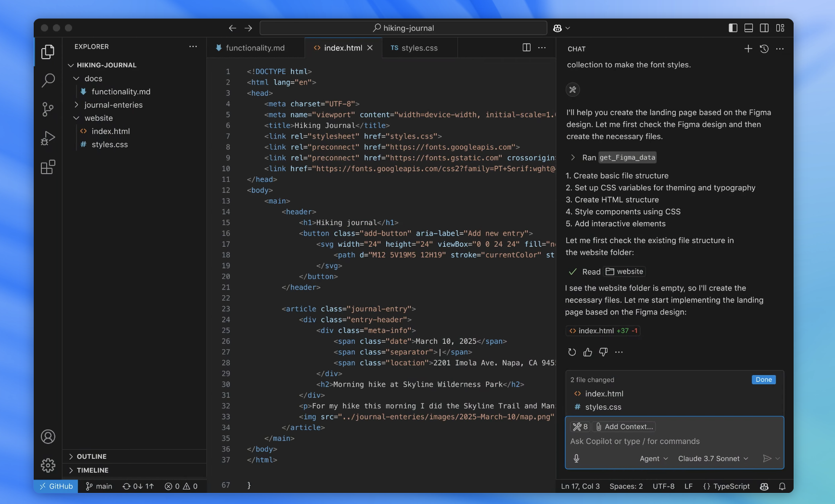Open the Source Control view
This screenshot has width=835, height=504.
(x=48, y=109)
